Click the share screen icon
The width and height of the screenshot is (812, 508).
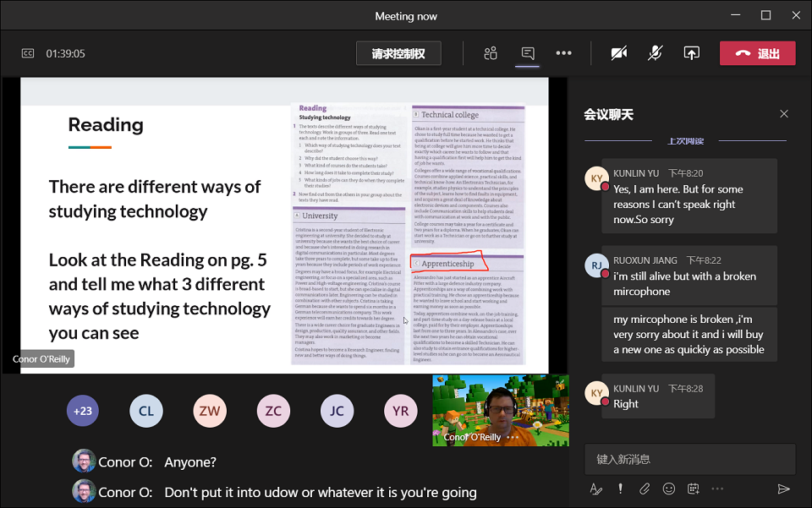[x=691, y=53]
